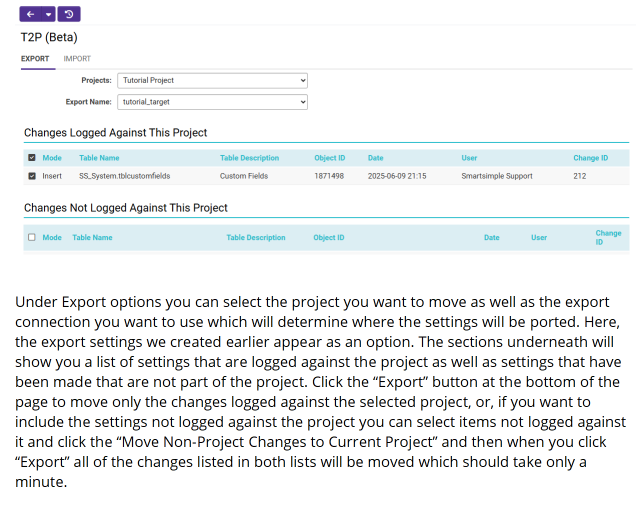Click object ID 1871498 cell
The width and height of the screenshot is (636, 506).
[x=329, y=176]
